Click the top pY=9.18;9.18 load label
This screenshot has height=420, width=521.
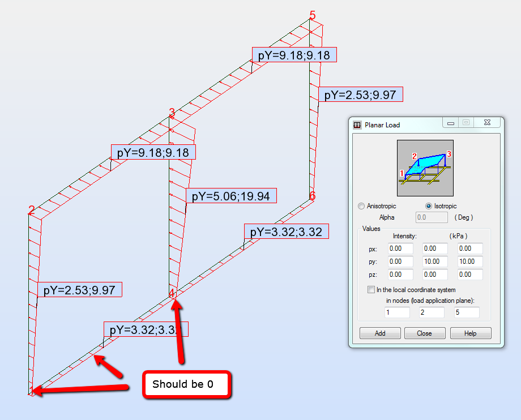coord(293,54)
